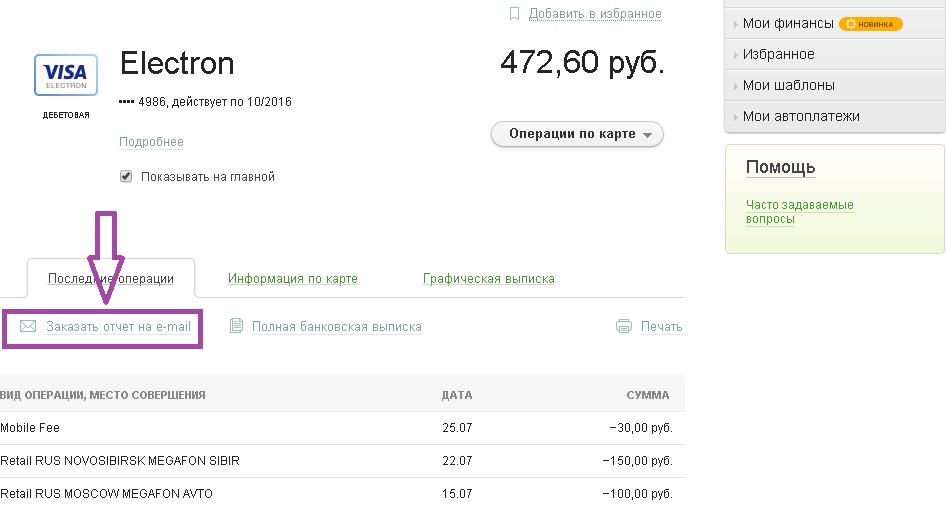Select the Последние операции tab

click(110, 279)
